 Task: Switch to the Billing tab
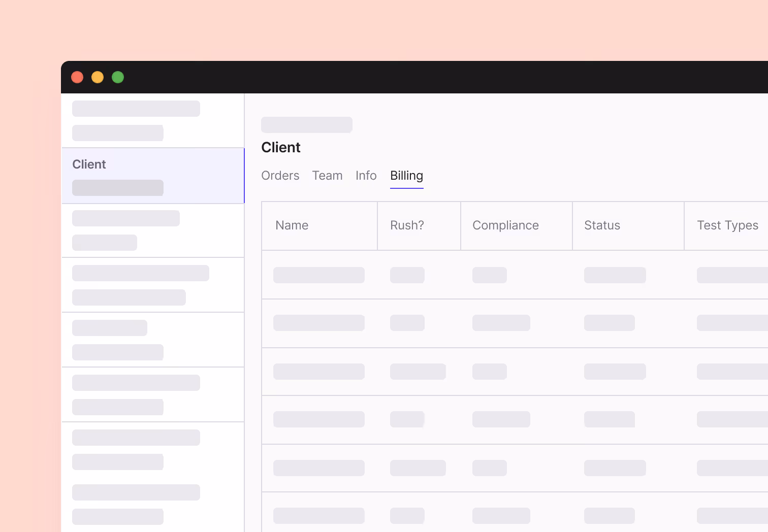click(x=406, y=176)
